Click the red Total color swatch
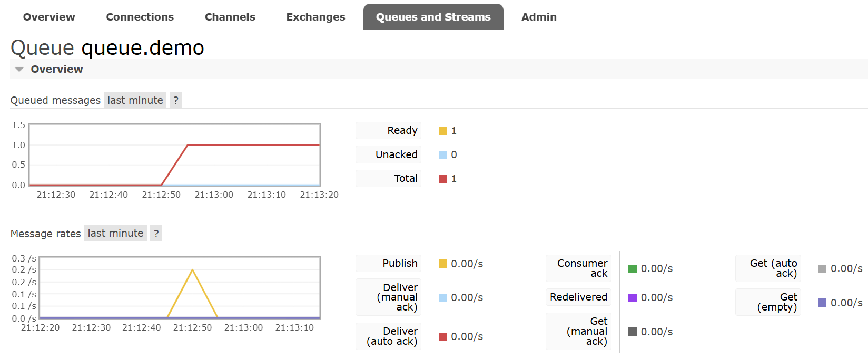The width and height of the screenshot is (868, 358). point(442,179)
